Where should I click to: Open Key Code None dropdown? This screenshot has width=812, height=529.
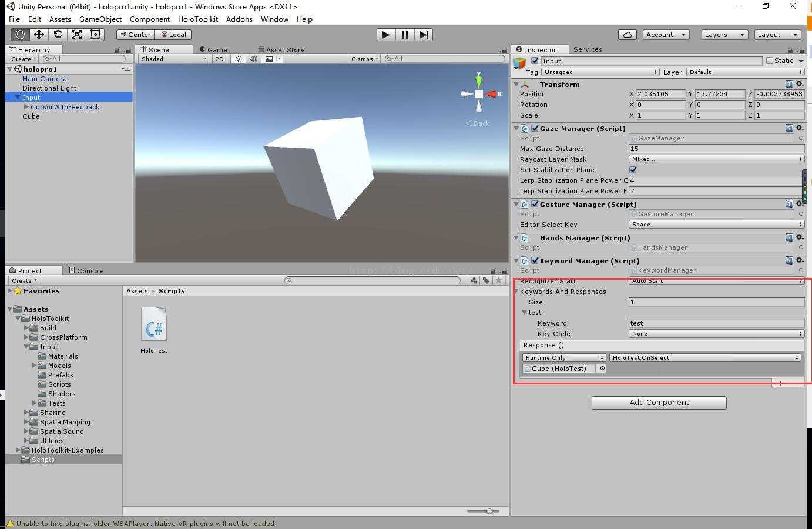[x=716, y=334]
